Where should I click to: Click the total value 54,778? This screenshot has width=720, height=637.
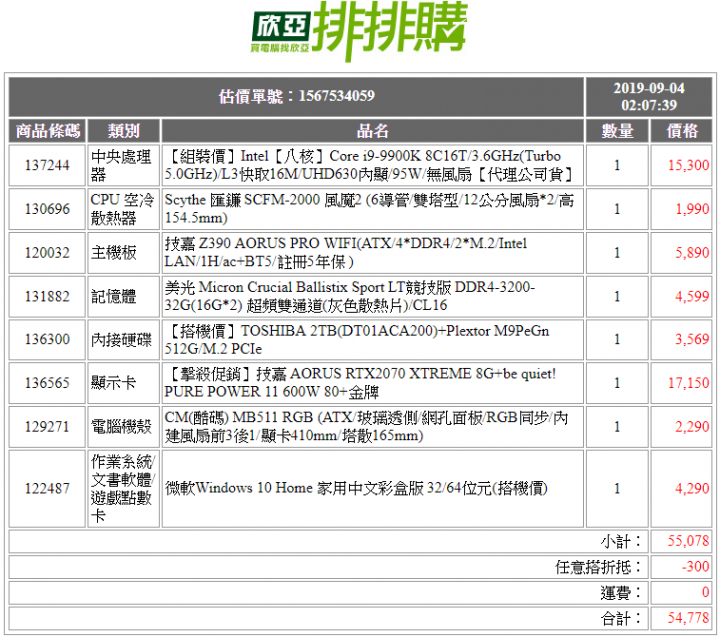(688, 618)
